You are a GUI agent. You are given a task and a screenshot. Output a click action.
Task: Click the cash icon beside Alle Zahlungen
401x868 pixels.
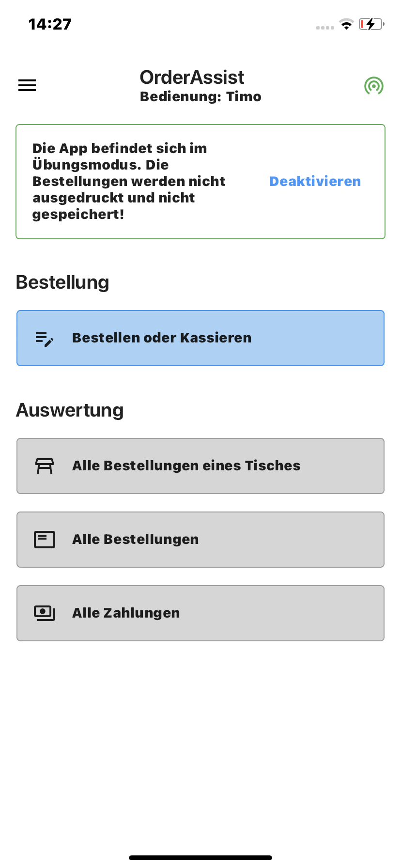[45, 613]
